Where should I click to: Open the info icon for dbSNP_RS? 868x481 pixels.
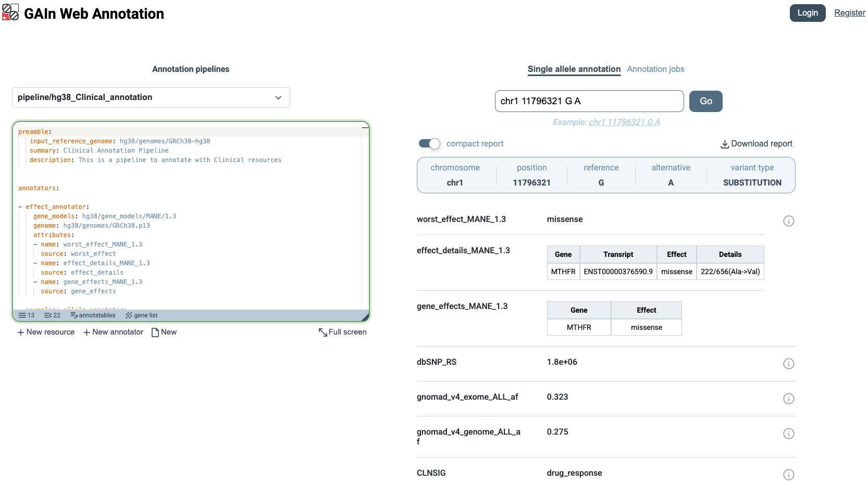pyautogui.click(x=789, y=364)
